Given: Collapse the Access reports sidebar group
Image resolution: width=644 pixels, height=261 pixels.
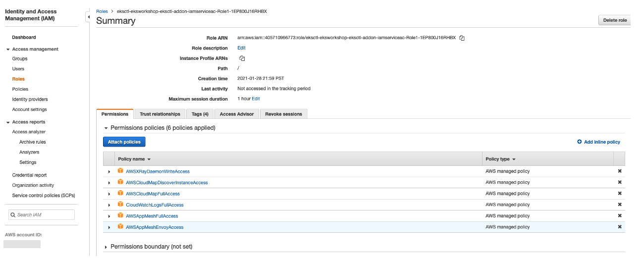Looking at the screenshot, I should (8, 122).
